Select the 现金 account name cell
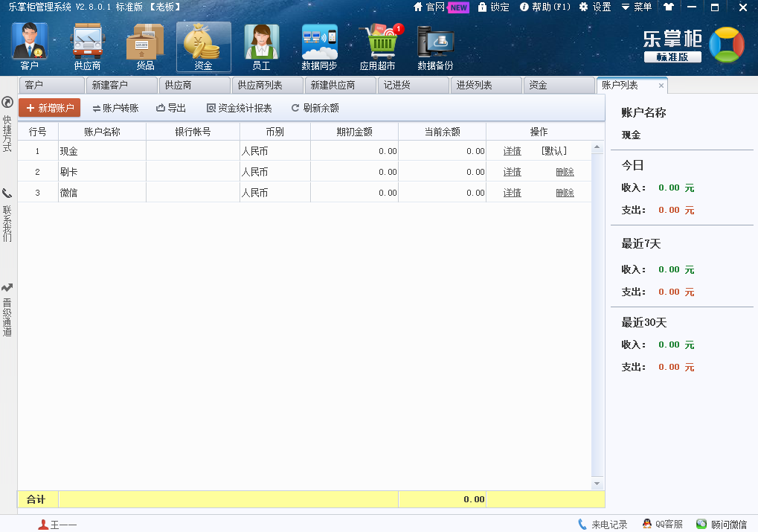Screen dimensions: 758x532 click(x=102, y=151)
